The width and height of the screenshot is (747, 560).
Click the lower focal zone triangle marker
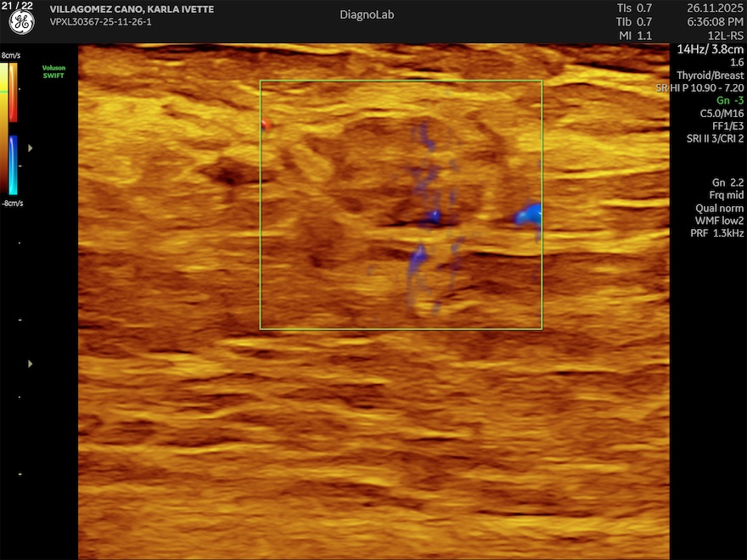[x=31, y=363]
